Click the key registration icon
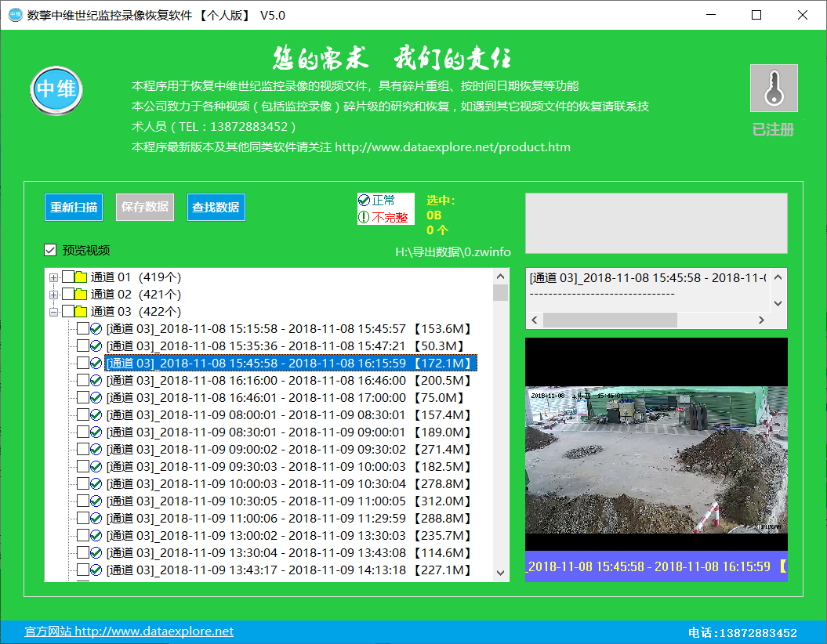The image size is (827, 644). 774,88
